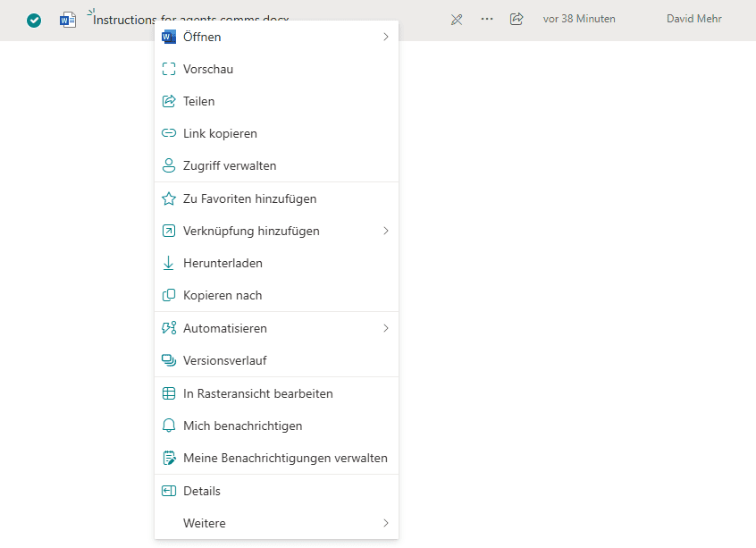Image resolution: width=756 pixels, height=548 pixels.
Task: Choose Teilen in the context menu
Action: pos(198,101)
